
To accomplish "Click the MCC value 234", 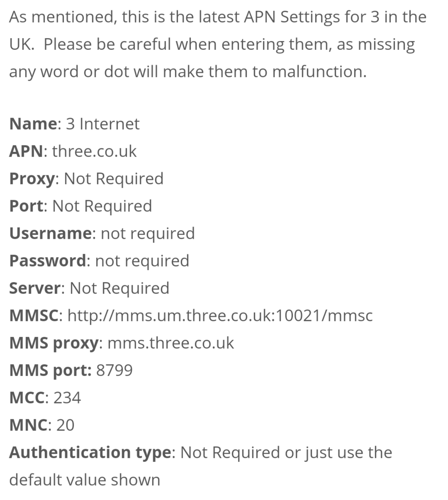I will point(67,398).
